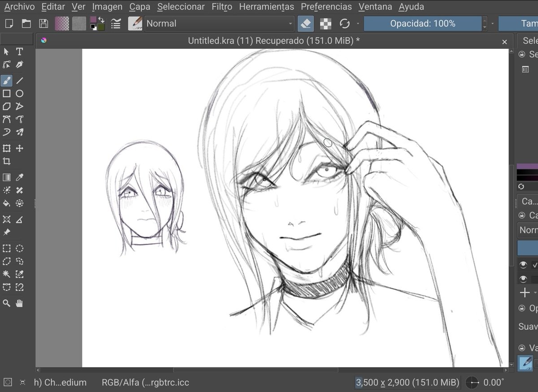Select the Bezier Curve Selection tool
538x392 pixels.
click(x=7, y=287)
